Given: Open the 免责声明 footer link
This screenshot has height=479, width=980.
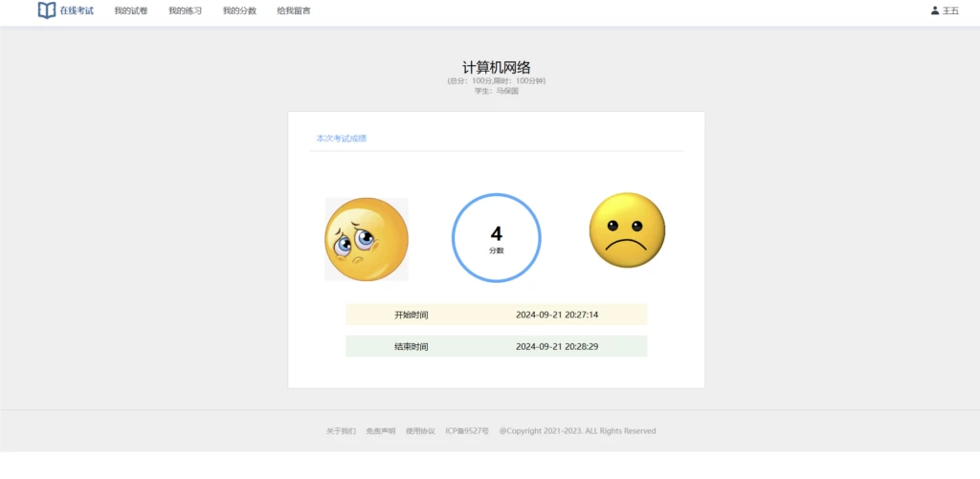Looking at the screenshot, I should click(380, 431).
